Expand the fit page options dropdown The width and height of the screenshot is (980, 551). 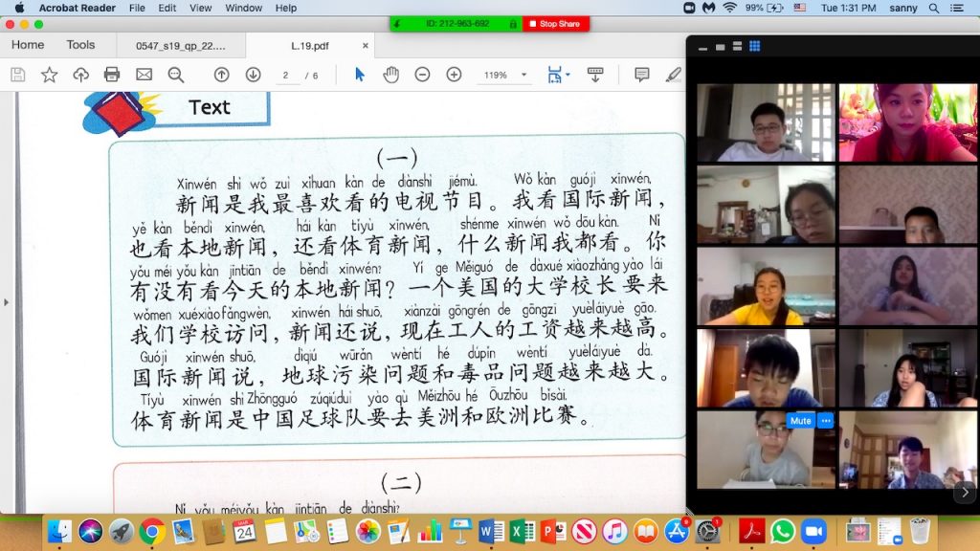557,75
